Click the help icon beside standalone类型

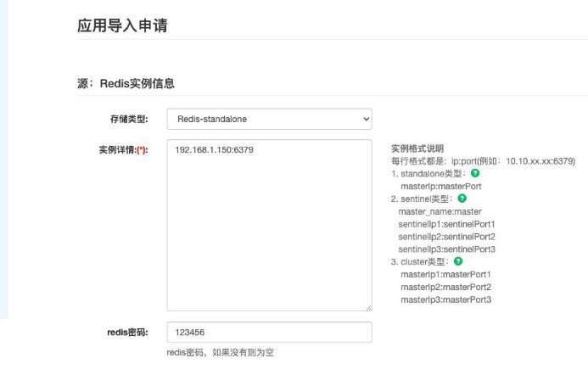point(475,173)
